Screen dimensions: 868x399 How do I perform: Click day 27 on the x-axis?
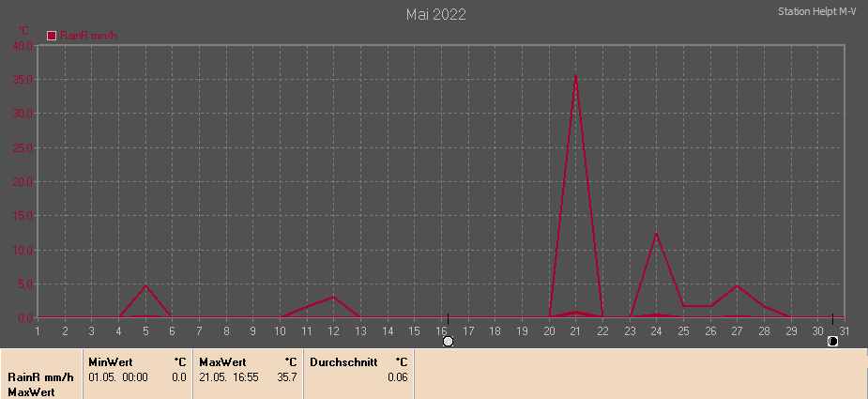[x=738, y=331]
